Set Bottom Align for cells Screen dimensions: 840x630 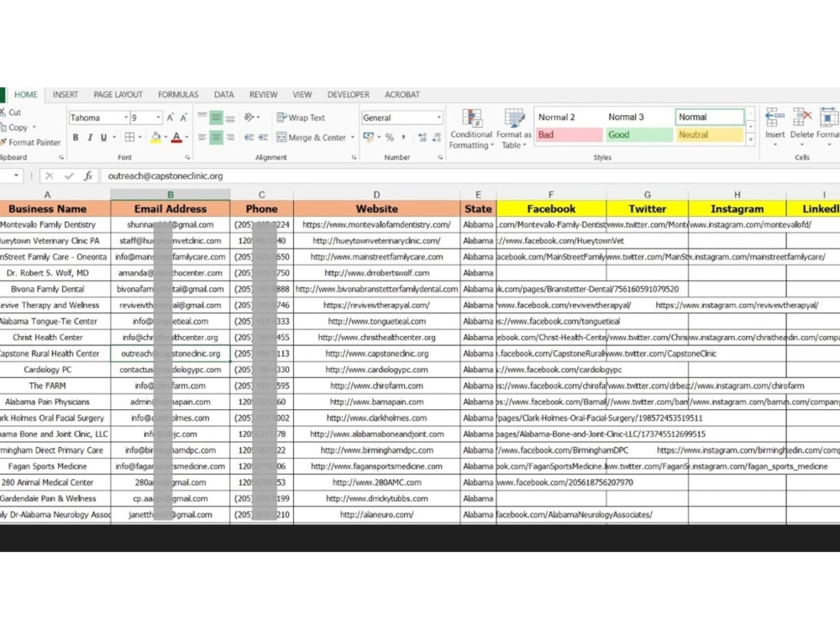(230, 118)
